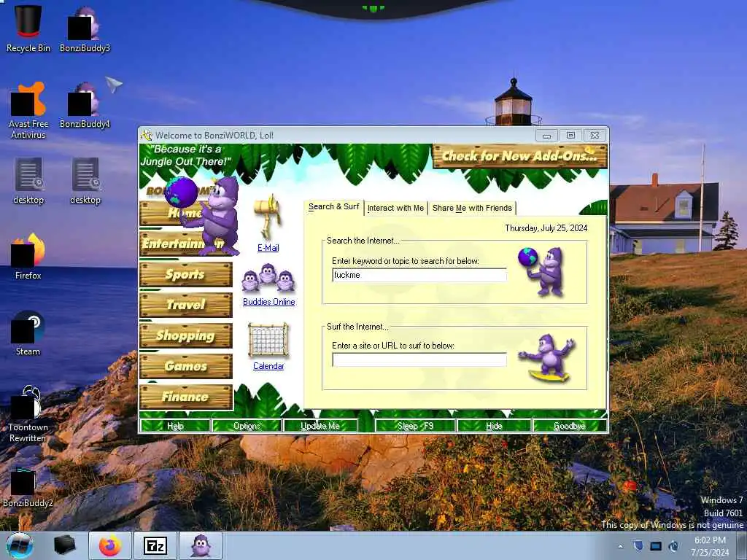Open the Finance category sign

186,397
